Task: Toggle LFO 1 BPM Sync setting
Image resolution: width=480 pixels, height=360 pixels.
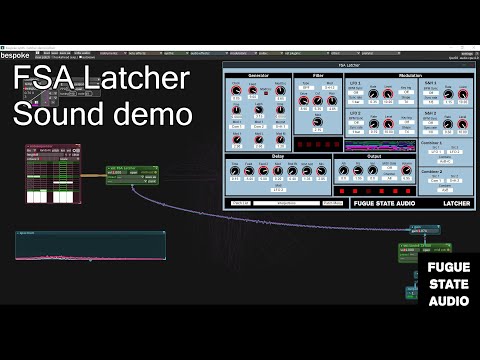Action: tap(356, 93)
